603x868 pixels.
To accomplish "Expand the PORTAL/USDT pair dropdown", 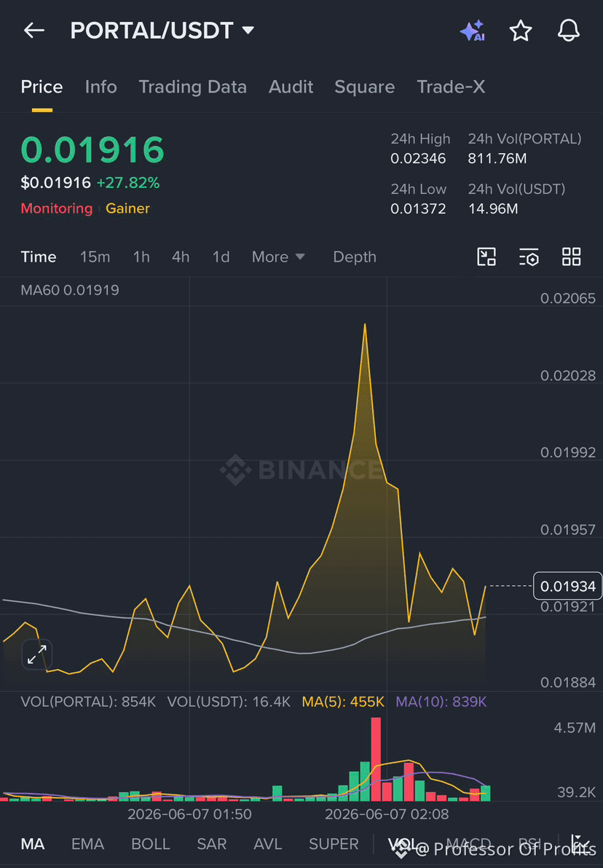I will (248, 30).
